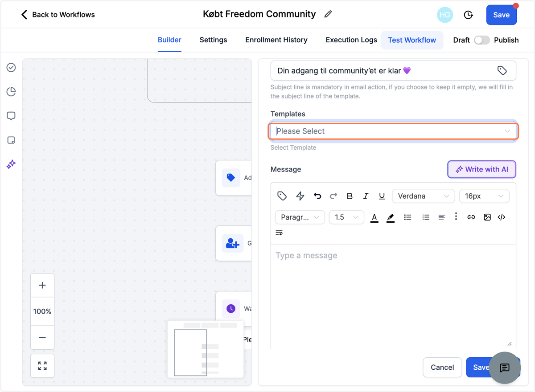Click into the Type a message area
The height and width of the screenshot is (392, 535).
(x=393, y=297)
